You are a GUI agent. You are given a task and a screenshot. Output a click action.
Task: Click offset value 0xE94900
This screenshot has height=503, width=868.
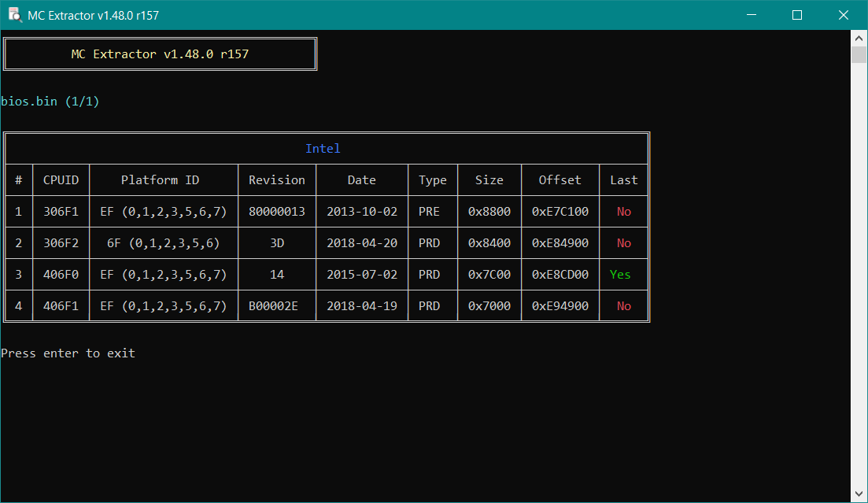(560, 306)
